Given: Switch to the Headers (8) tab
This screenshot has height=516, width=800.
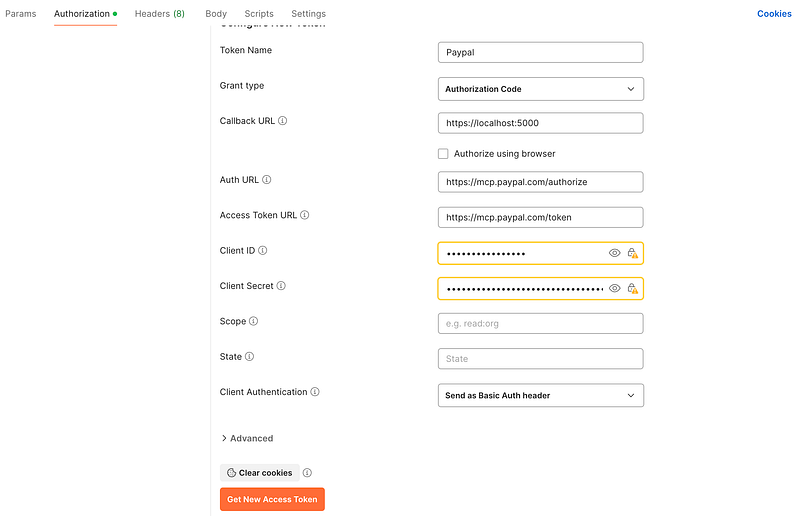Looking at the screenshot, I should [160, 14].
